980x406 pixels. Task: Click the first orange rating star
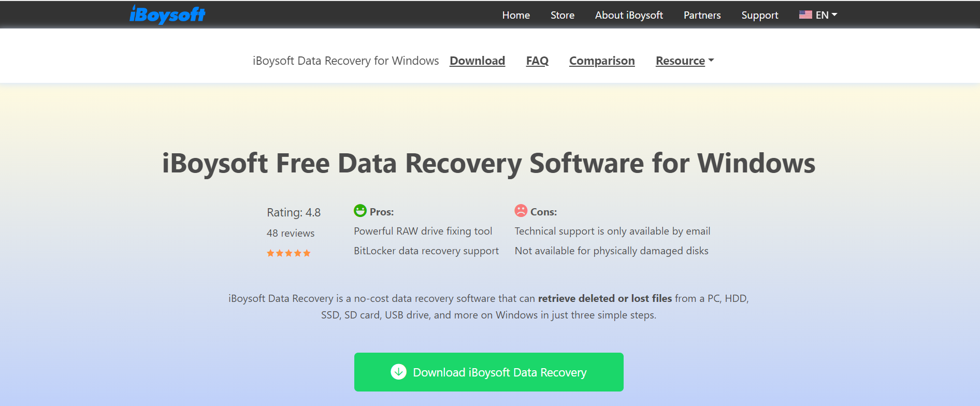tap(270, 253)
